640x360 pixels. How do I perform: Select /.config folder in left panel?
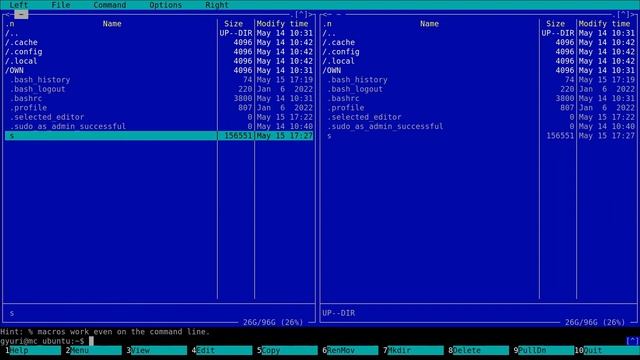110,52
